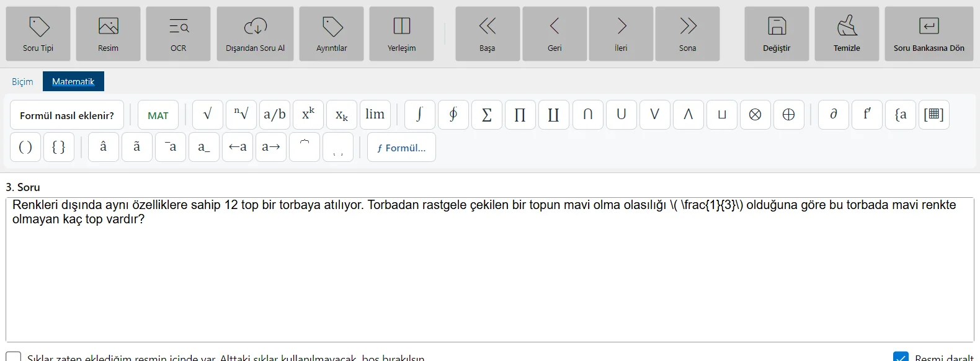Insert an x subscript k
Viewport: 980px width, 361px height.
tap(342, 115)
